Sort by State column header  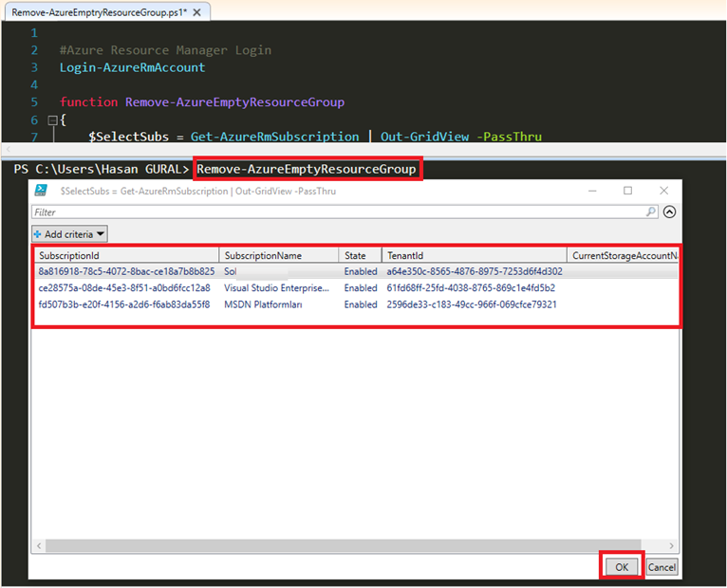(361, 255)
